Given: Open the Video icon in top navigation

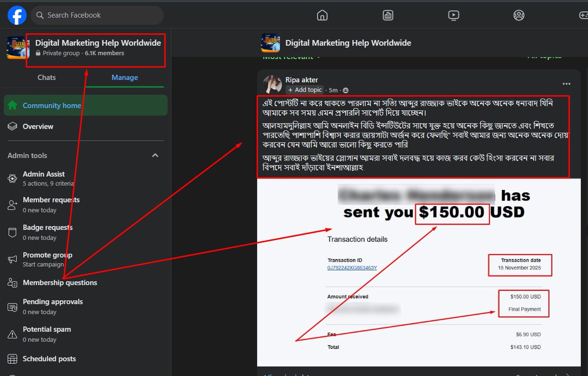Looking at the screenshot, I should (x=453, y=16).
